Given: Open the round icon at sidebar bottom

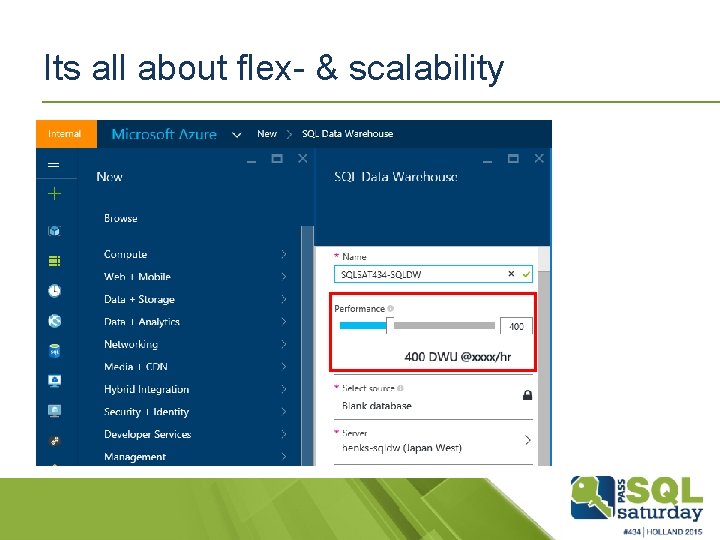Looking at the screenshot, I should coord(54,441).
